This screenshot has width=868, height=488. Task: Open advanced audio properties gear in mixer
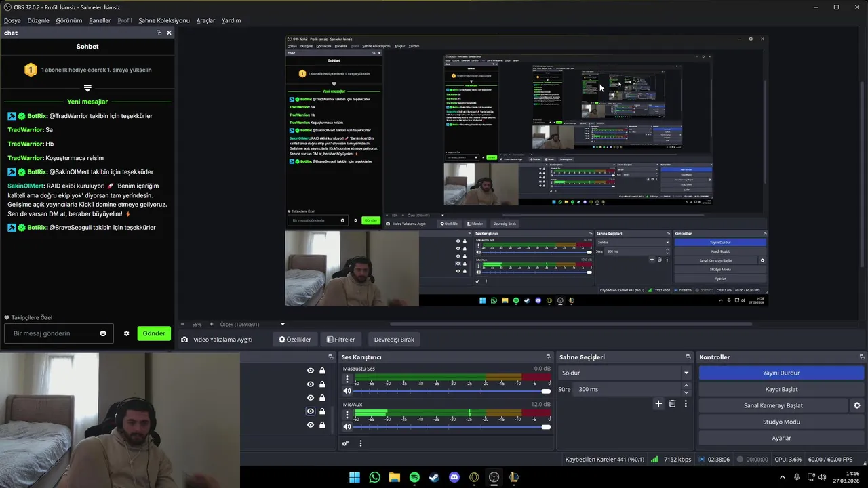(345, 443)
